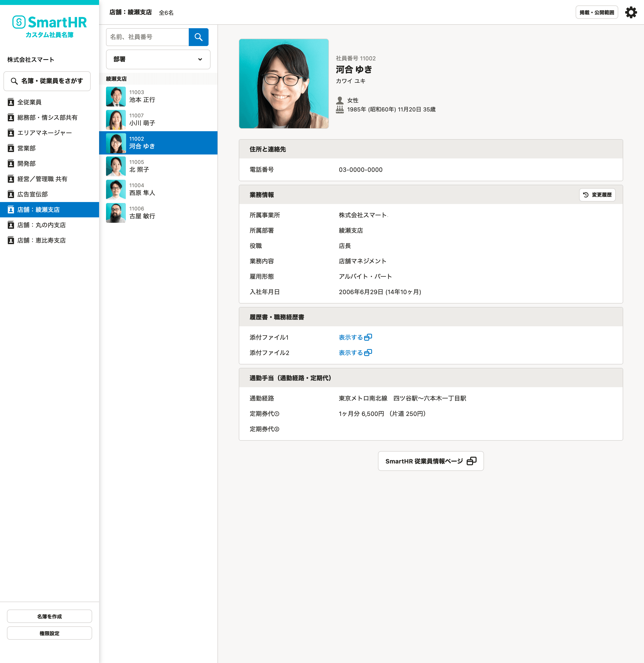Open 経営／管理職 共有 roster
The image size is (644, 663).
[x=42, y=179]
